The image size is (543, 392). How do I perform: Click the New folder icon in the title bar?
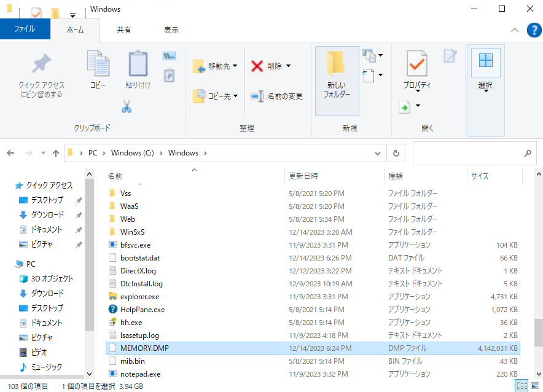click(x=55, y=13)
